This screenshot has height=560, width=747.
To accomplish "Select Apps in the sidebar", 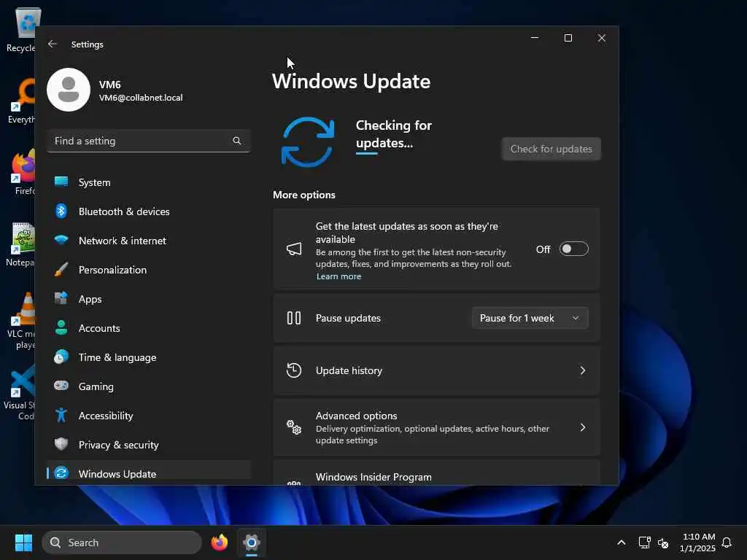I will pos(149,298).
